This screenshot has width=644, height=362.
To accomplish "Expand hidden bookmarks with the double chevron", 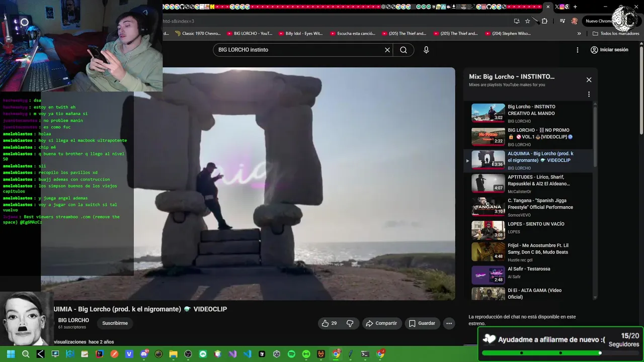I will pyautogui.click(x=579, y=34).
